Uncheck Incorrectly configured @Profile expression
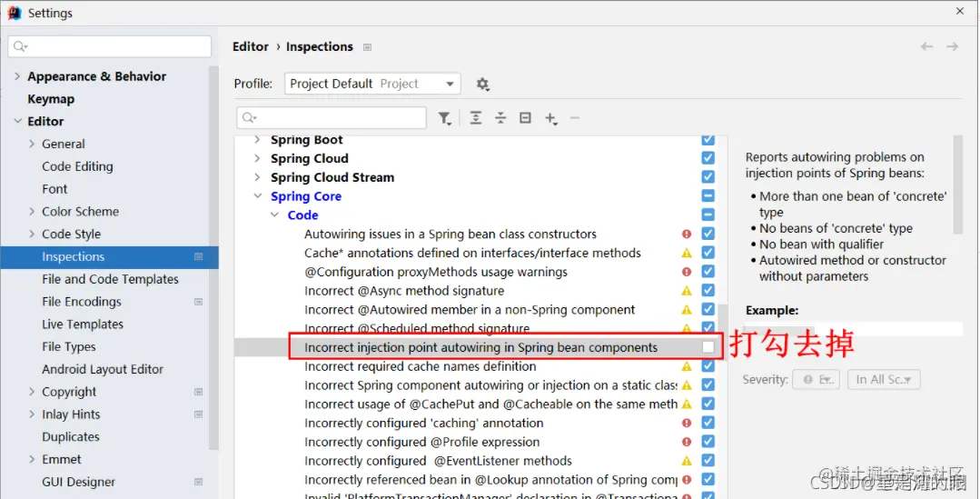The image size is (980, 499). click(708, 442)
